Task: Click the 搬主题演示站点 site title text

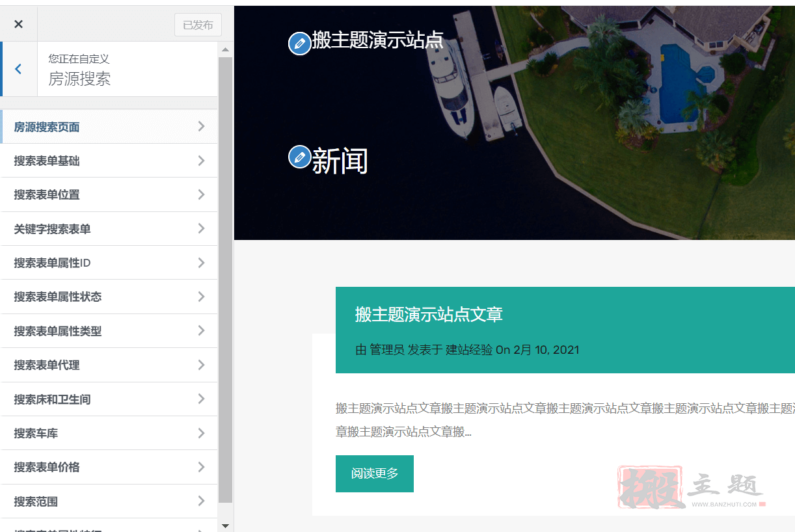Action: (x=377, y=40)
